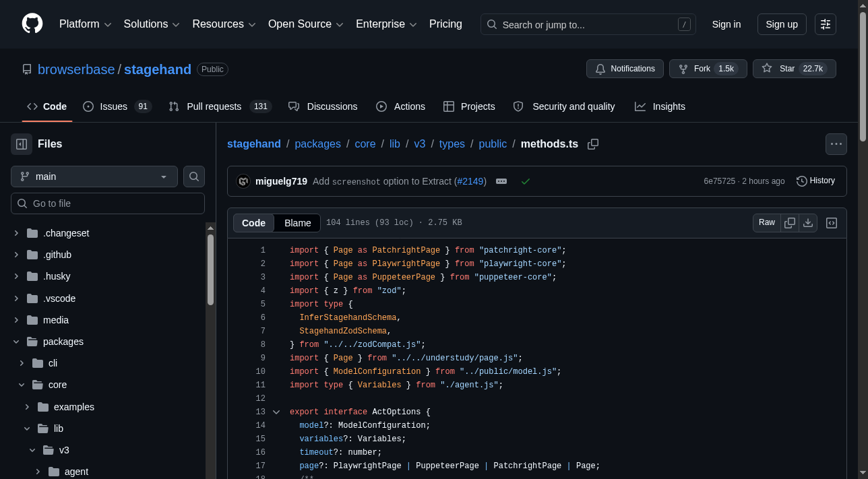The width and height of the screenshot is (868, 479).
Task: Go to GitHub homepage via Octocat logo
Action: pos(32,24)
